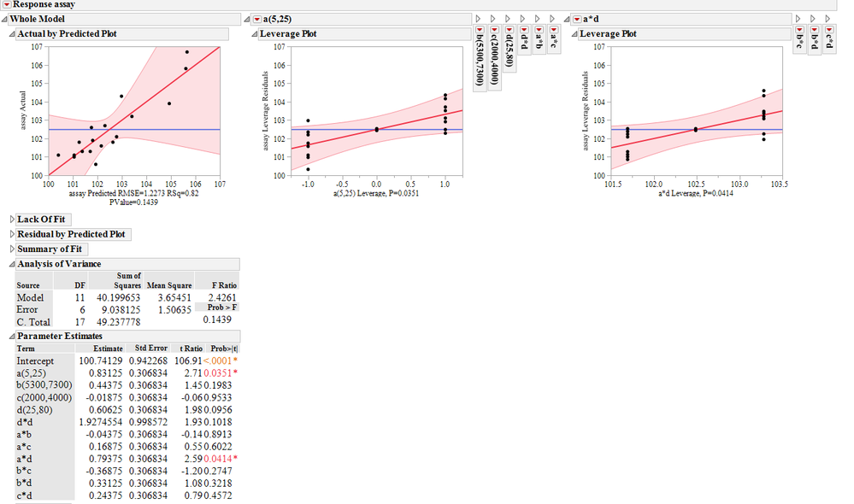This screenshot has width=854, height=504.
Task: Expand b*c section using triangle above its tab
Action: click(x=798, y=19)
